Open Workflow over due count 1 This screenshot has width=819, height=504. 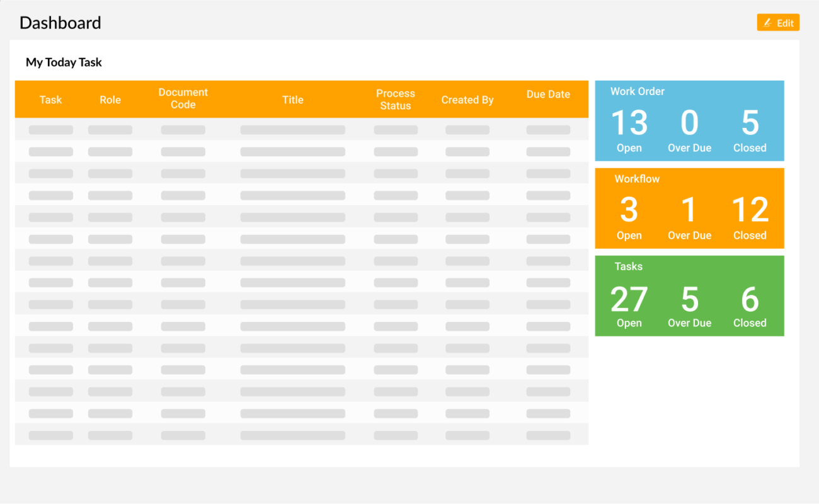click(689, 210)
